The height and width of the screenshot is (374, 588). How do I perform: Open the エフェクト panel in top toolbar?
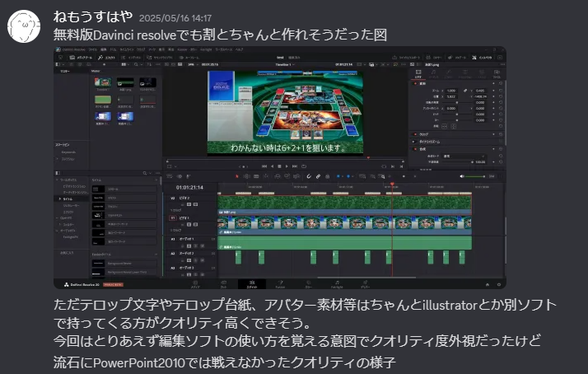107,58
